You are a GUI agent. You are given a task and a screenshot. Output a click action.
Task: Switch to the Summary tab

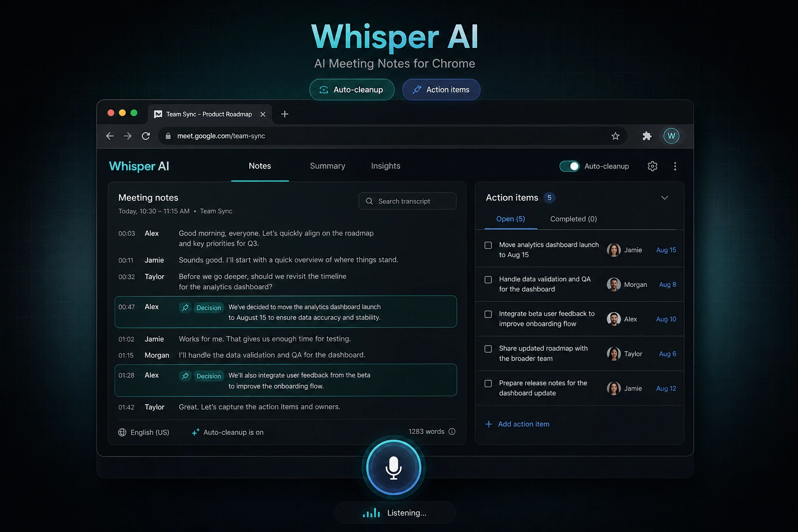327,166
